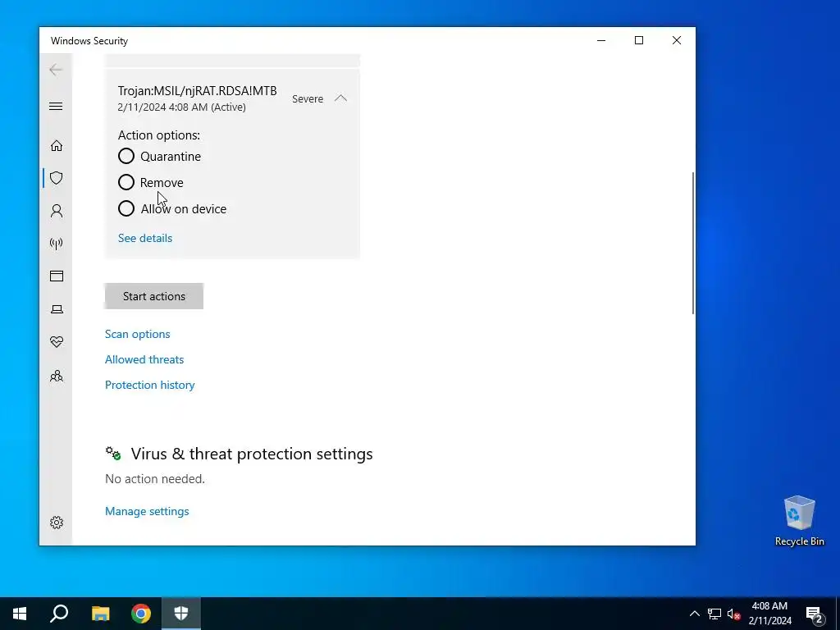
Task: Open Manage settings link
Action: tap(147, 512)
